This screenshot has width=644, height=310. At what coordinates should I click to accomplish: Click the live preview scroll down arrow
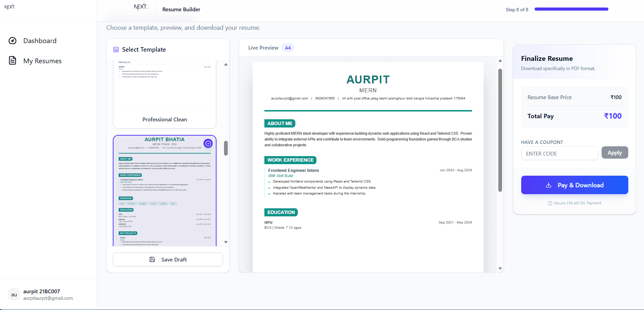point(500,268)
